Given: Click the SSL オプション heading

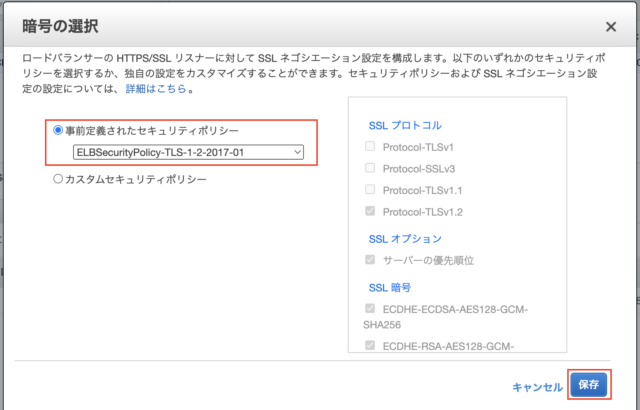Looking at the screenshot, I should pos(405,239).
